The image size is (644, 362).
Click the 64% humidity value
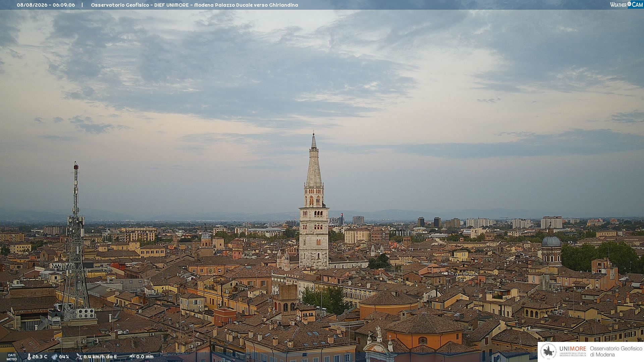[x=64, y=357]
